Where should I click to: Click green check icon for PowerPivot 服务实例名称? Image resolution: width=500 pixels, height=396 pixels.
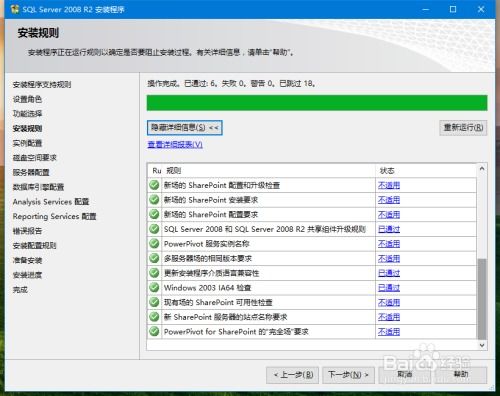click(x=154, y=244)
